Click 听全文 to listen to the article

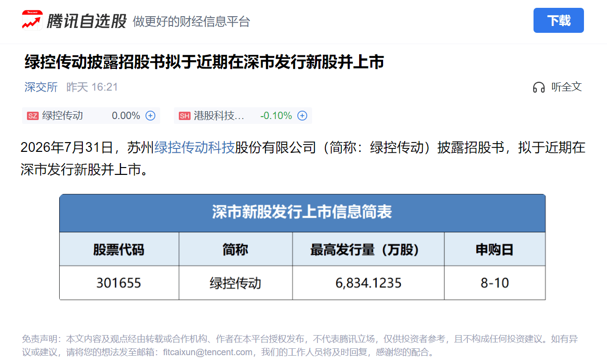pyautogui.click(x=566, y=87)
